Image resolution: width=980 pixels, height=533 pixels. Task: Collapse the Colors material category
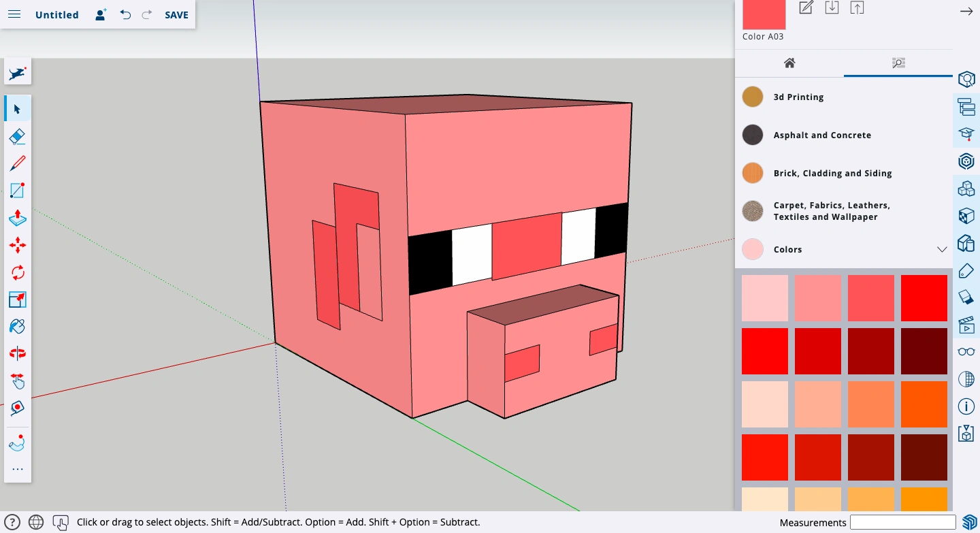[x=942, y=249]
